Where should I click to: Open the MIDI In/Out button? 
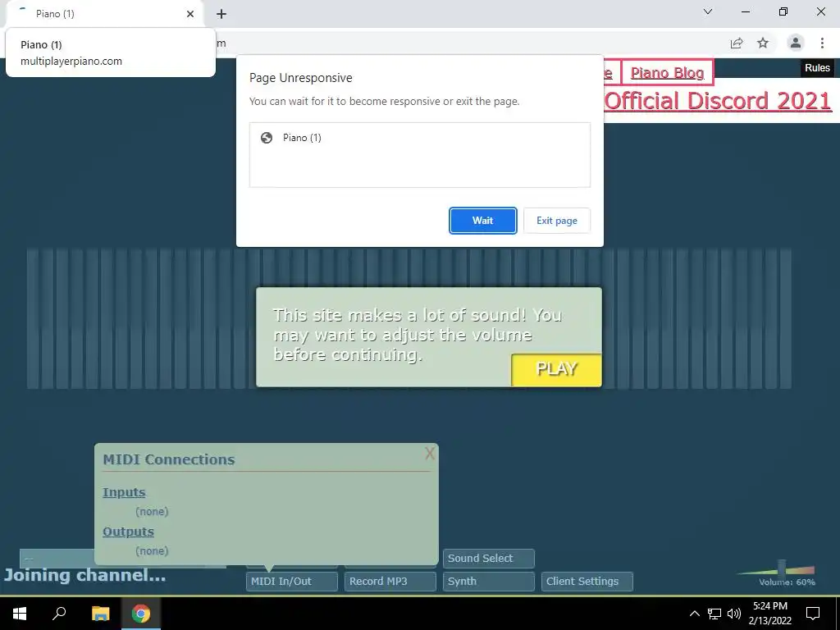[291, 582]
